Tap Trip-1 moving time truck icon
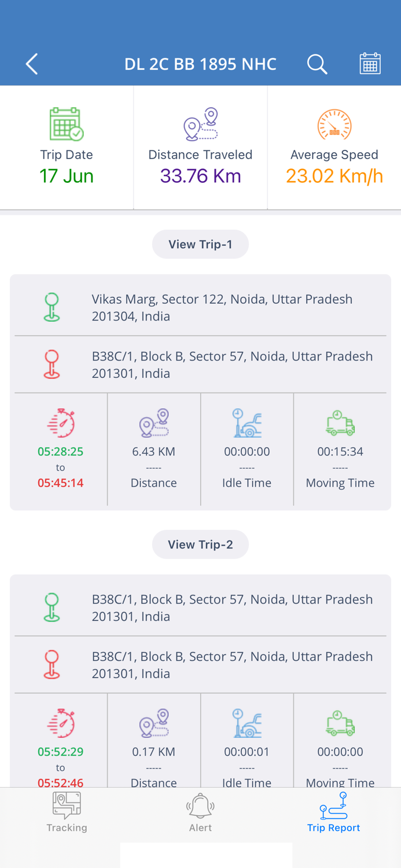The width and height of the screenshot is (401, 868). (x=340, y=423)
